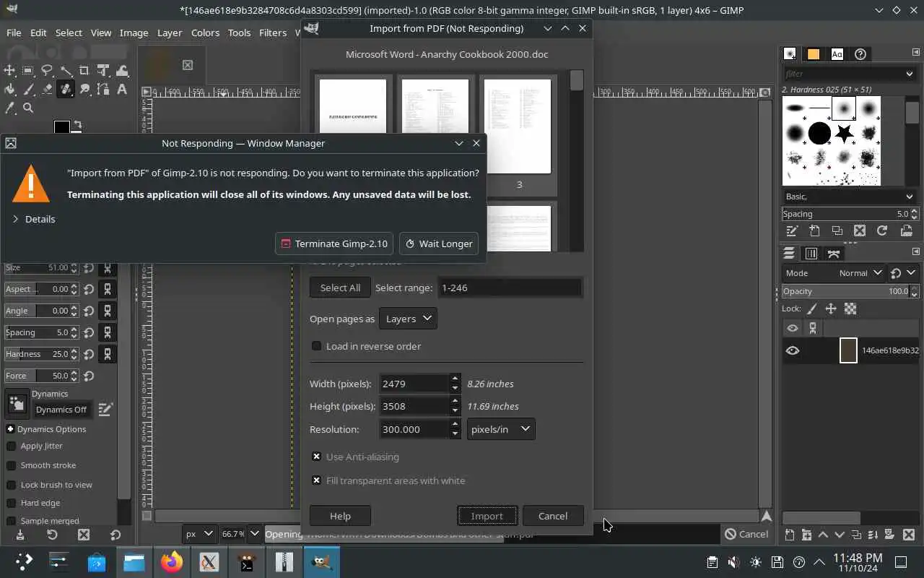Click the Duplicate brush icon
This screenshot has width=924, height=578.
[x=837, y=231]
